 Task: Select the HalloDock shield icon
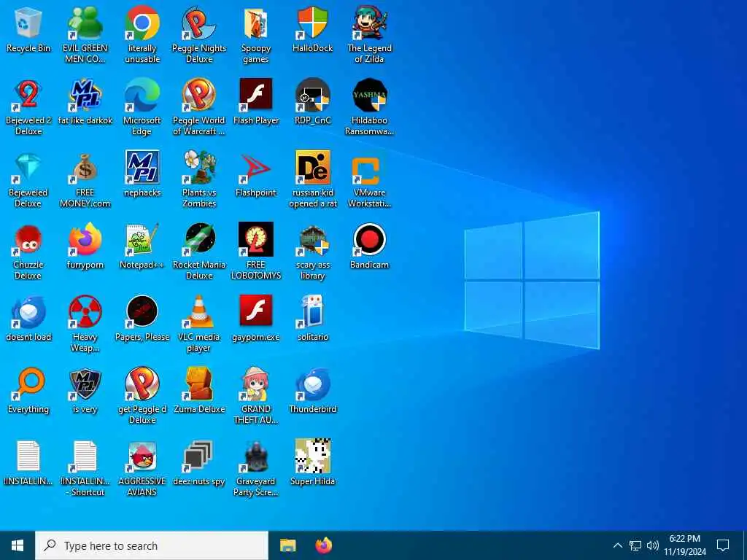point(312,23)
